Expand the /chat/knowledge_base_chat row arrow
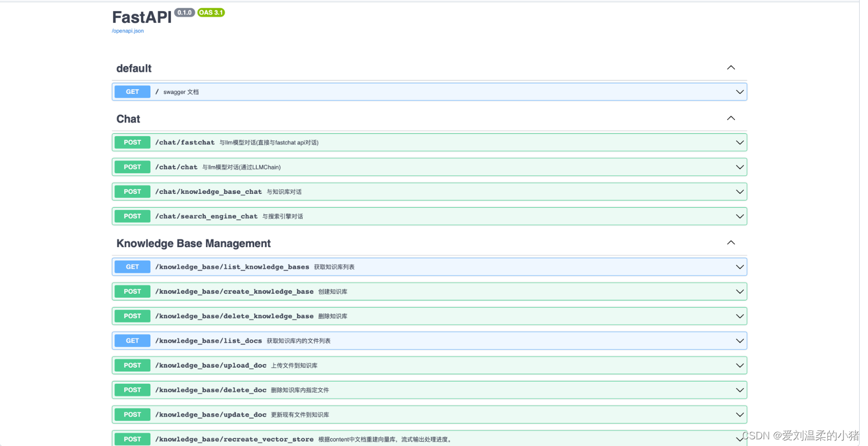868x446 pixels. [x=740, y=192]
